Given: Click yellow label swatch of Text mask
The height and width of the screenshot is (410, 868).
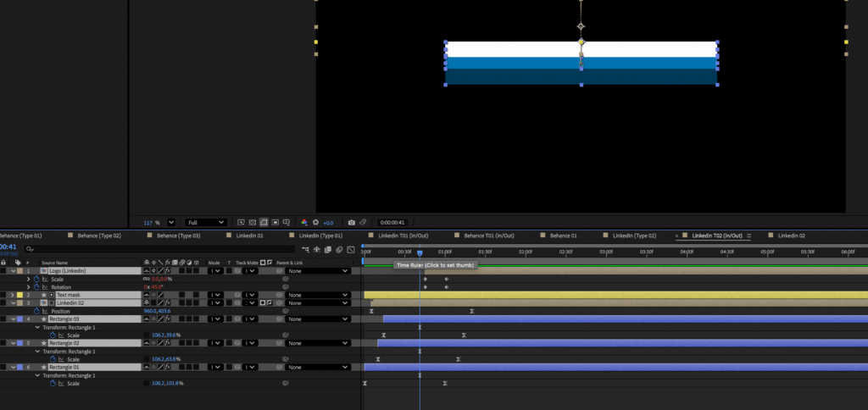Looking at the screenshot, I should point(20,295).
